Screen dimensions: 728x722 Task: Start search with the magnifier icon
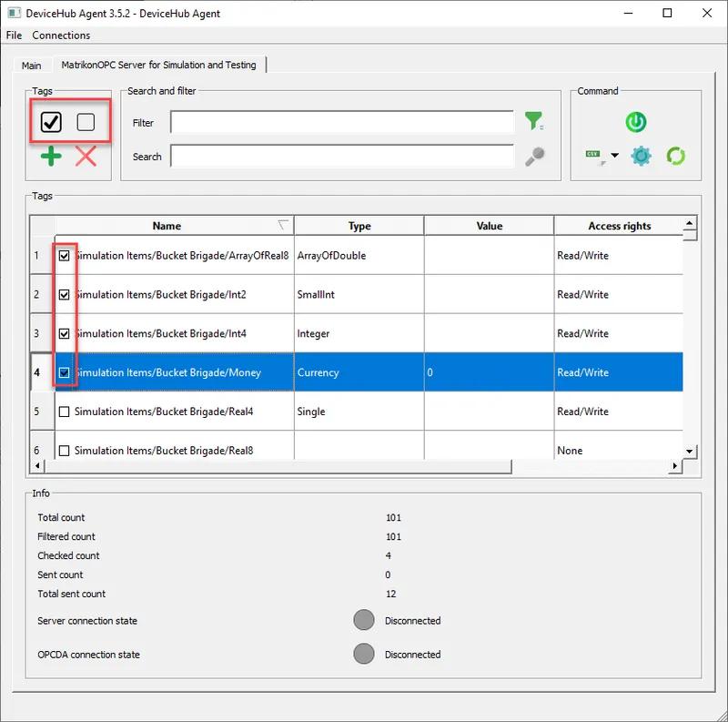click(x=534, y=156)
